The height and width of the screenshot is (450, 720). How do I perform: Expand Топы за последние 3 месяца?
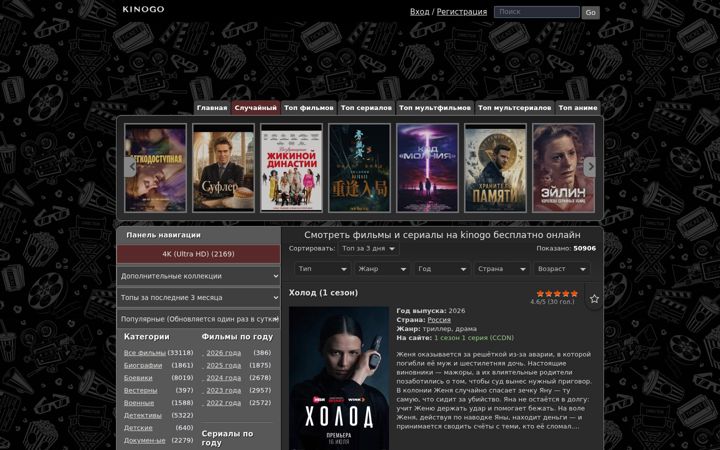click(x=198, y=298)
